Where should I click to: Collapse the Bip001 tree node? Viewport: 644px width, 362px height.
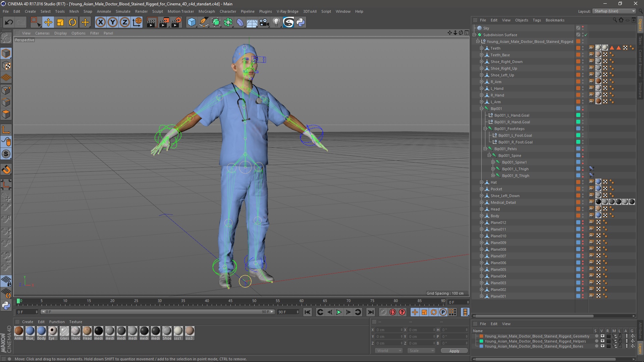click(482, 109)
